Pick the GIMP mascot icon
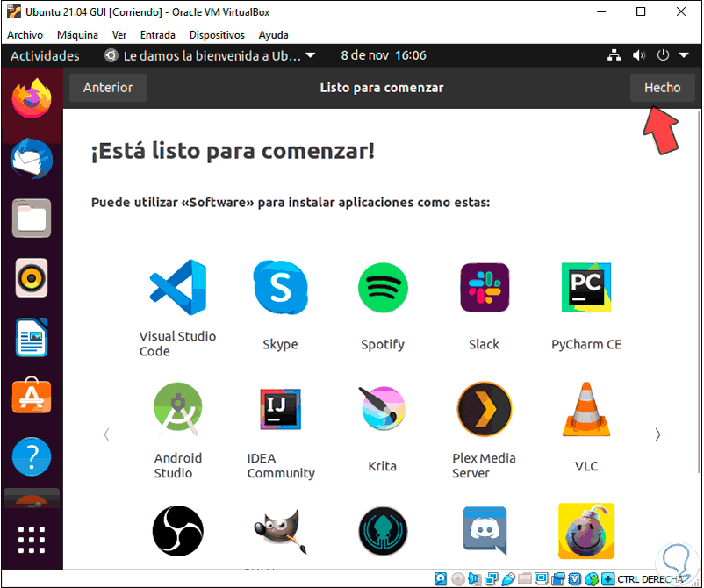Viewport: 704px width, 588px height. pyautogui.click(x=281, y=531)
